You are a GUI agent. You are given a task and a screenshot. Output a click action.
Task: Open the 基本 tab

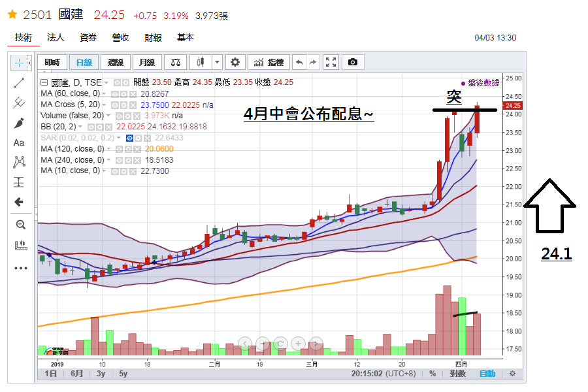(x=186, y=37)
